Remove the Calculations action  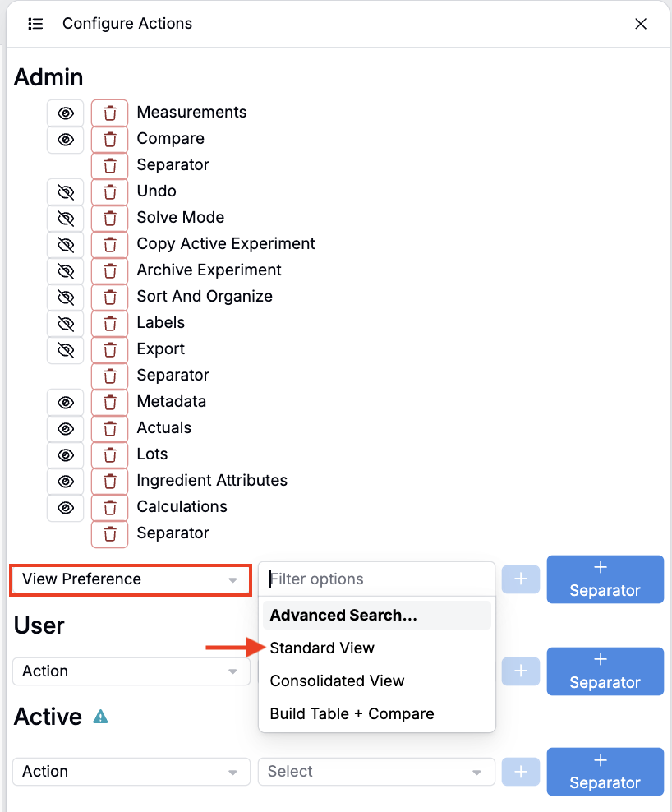[109, 507]
